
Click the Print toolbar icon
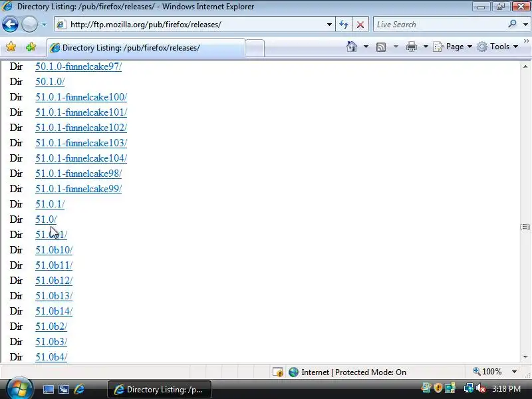coord(411,47)
